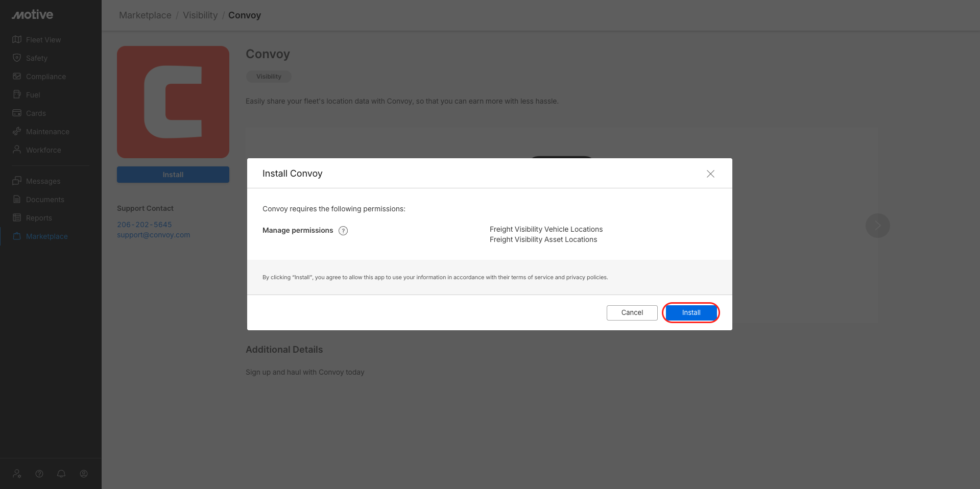The height and width of the screenshot is (489, 980).
Task: Open the Messages section
Action: point(43,181)
